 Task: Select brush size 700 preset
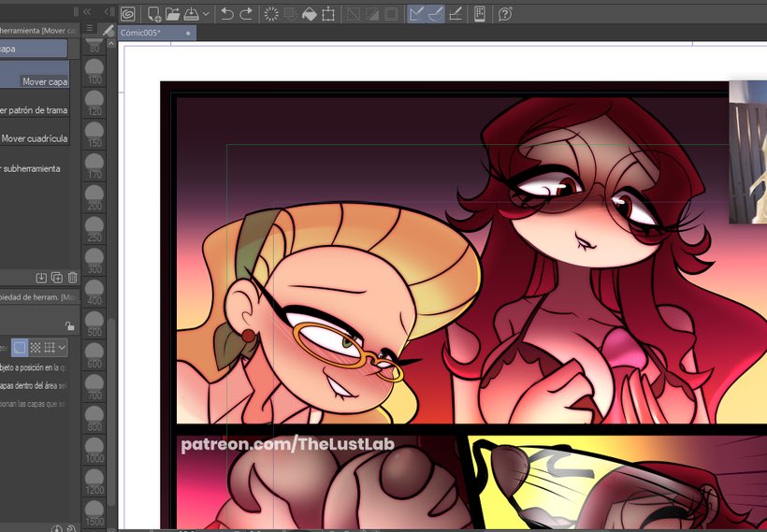pos(94,387)
